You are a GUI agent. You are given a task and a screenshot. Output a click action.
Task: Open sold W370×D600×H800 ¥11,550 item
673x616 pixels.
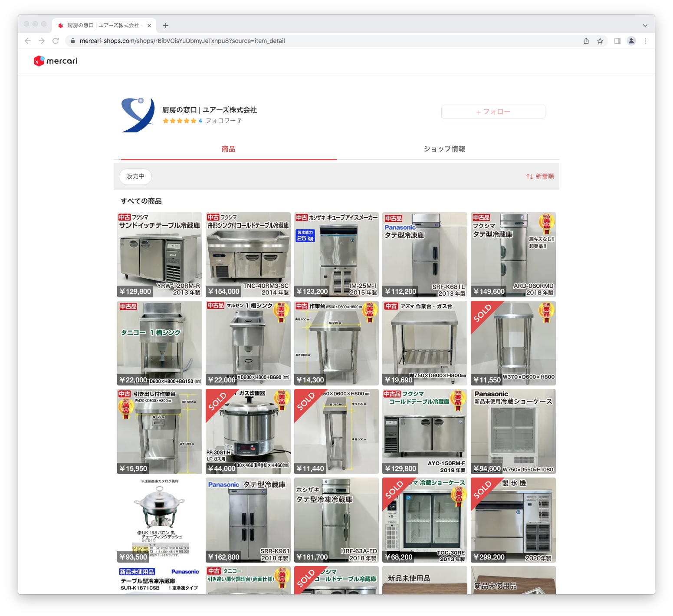(x=513, y=343)
